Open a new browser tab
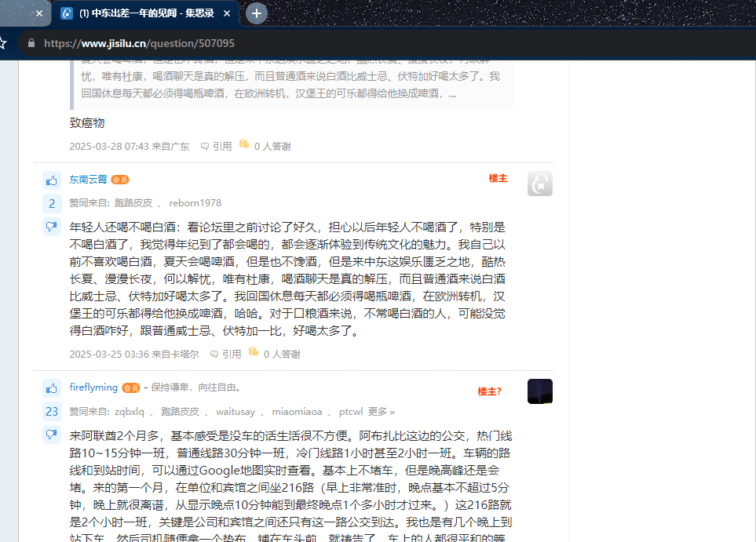This screenshot has width=756, height=542. click(x=256, y=13)
